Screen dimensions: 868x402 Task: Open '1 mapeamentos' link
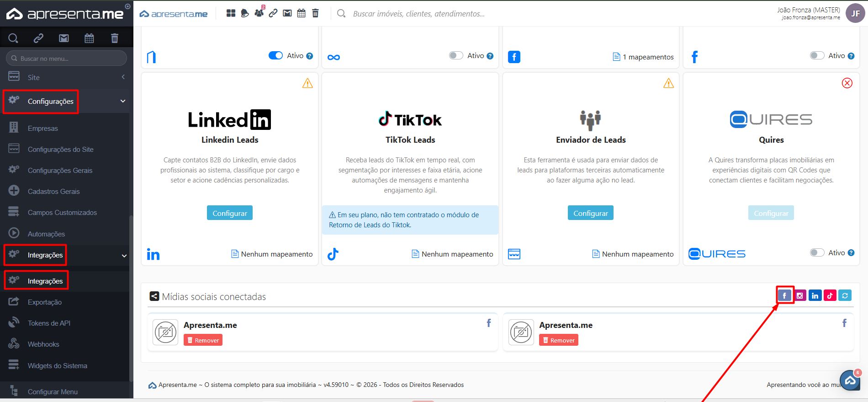point(643,57)
